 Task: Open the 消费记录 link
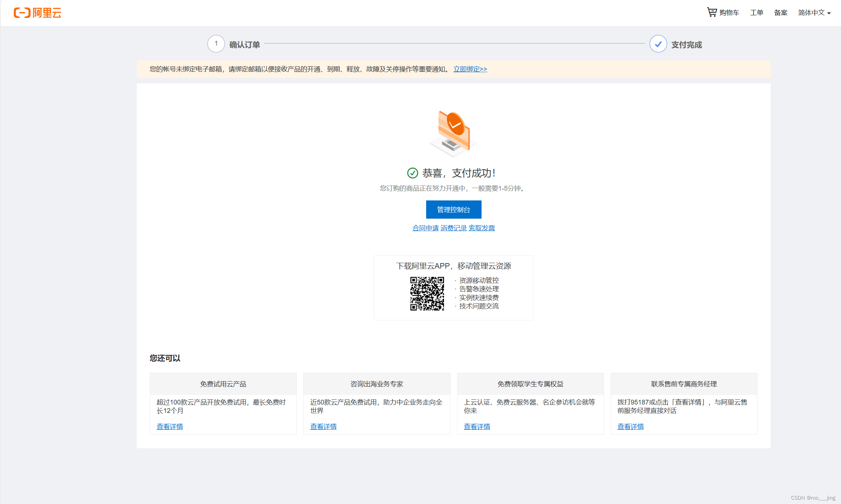coord(453,228)
